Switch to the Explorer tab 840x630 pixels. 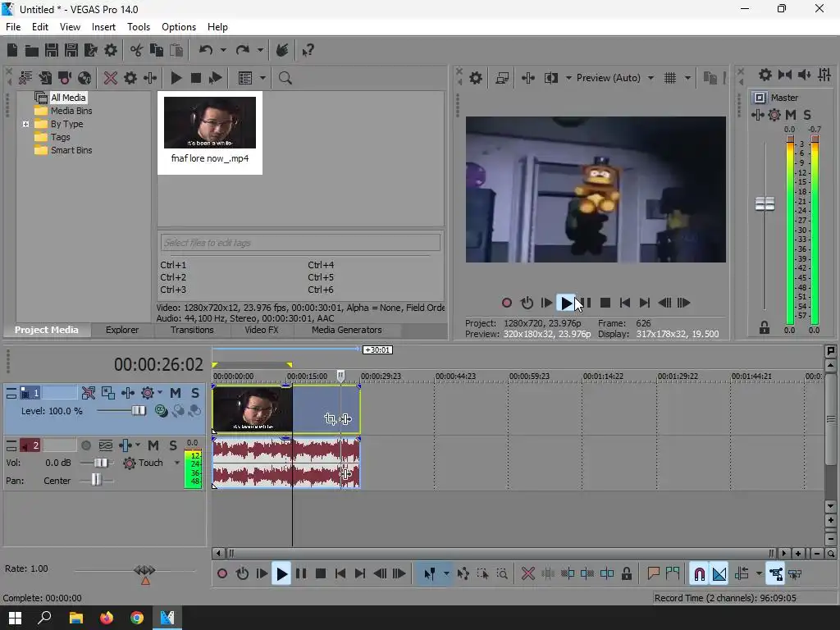coord(122,330)
